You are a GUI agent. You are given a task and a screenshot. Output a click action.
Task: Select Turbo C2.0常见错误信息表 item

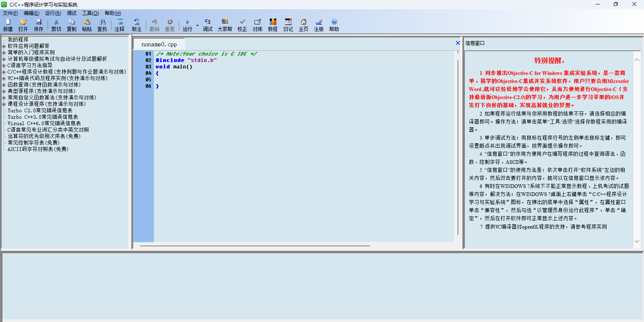[x=40, y=111]
